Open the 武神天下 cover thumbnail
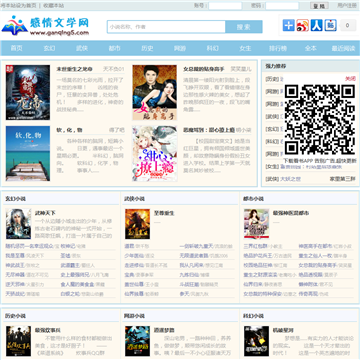Image resolution: width=360 pixels, height=360 pixels. (18, 224)
